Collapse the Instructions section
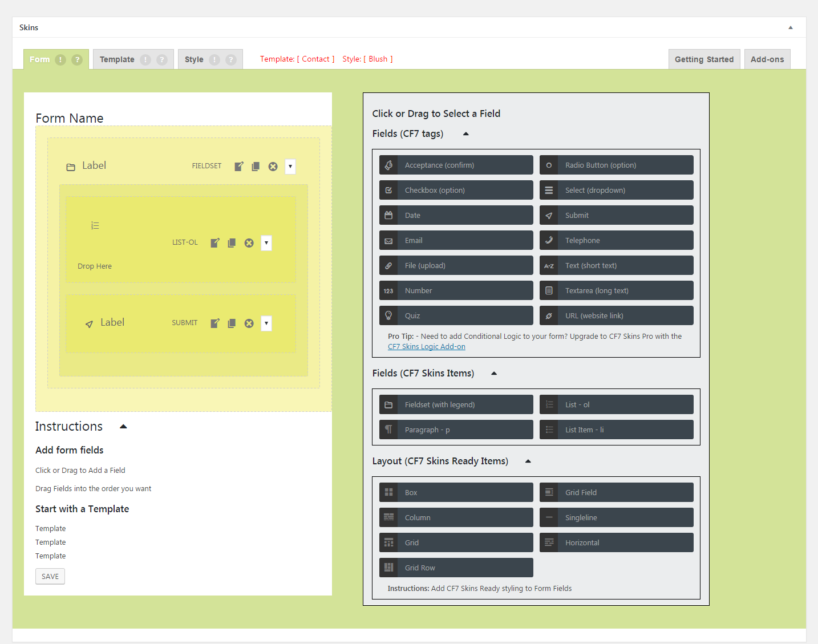Image resolution: width=818 pixels, height=644 pixels. point(123,427)
